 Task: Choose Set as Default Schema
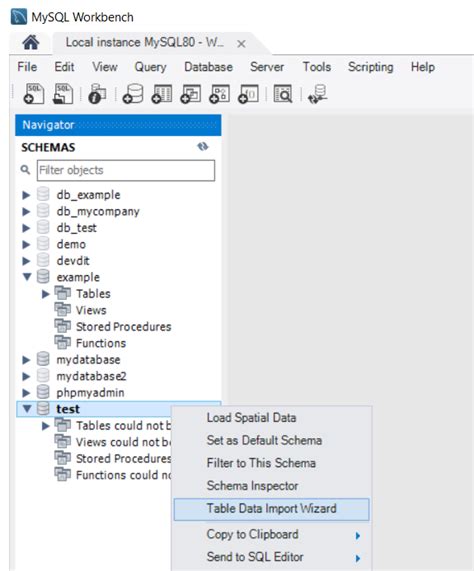pos(272,440)
